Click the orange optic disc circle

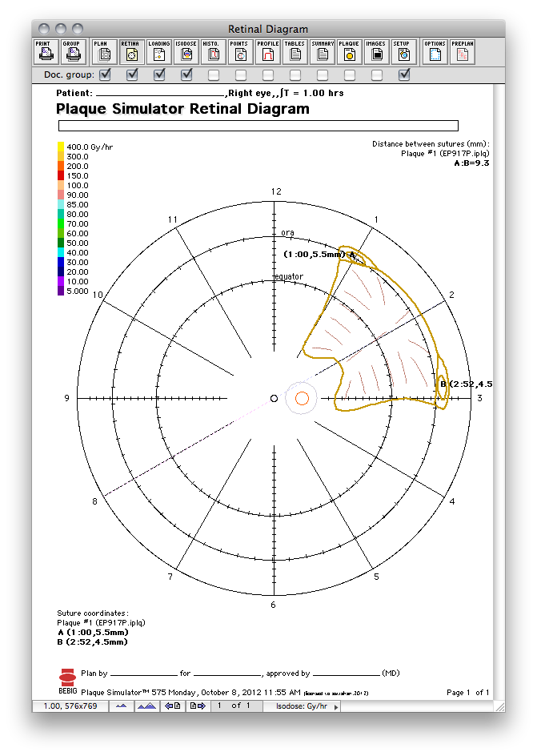(302, 398)
